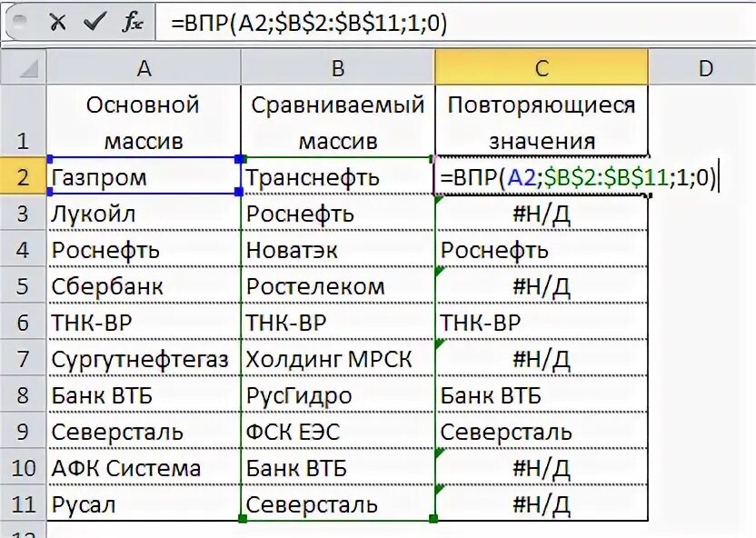Select column A header
756x538 pixels.
pos(144,67)
